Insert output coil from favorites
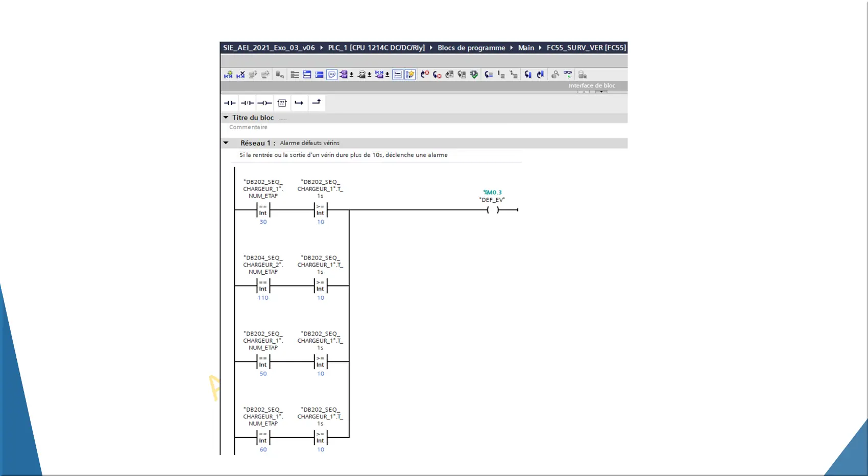Viewport: 868px width, 476px height. pos(264,103)
